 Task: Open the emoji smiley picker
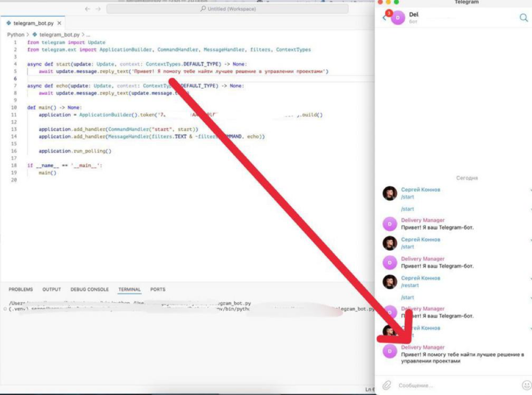(x=526, y=385)
